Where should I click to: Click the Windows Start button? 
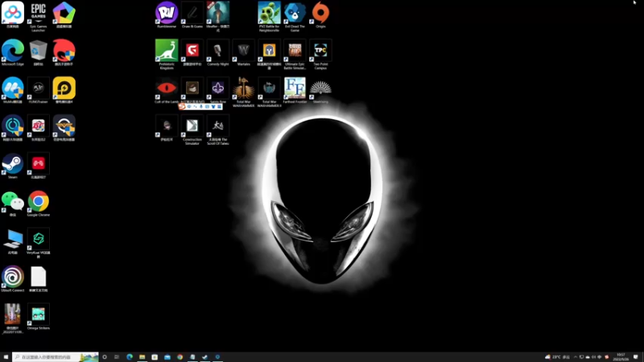click(x=6, y=357)
